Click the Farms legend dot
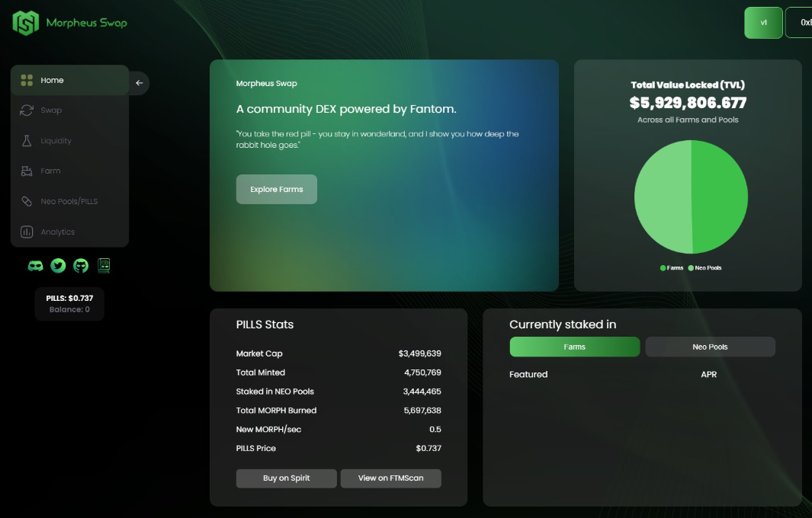Viewport: 812px width, 518px height. (663, 268)
